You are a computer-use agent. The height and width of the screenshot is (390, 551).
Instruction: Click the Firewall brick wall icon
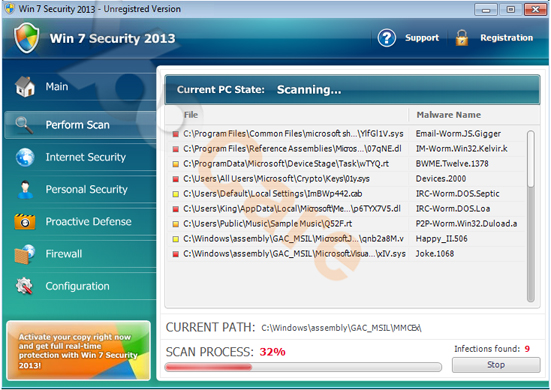[25, 254]
